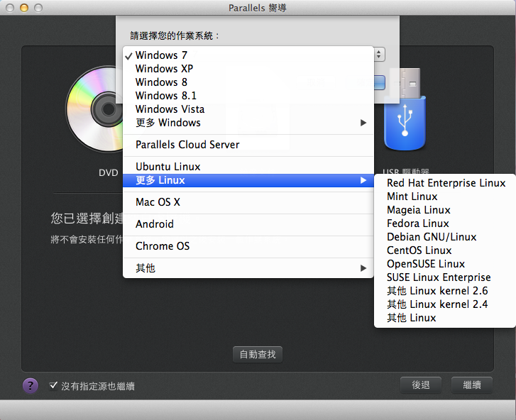Pick OpenSUSE Linux
The image size is (516, 420).
445,264
